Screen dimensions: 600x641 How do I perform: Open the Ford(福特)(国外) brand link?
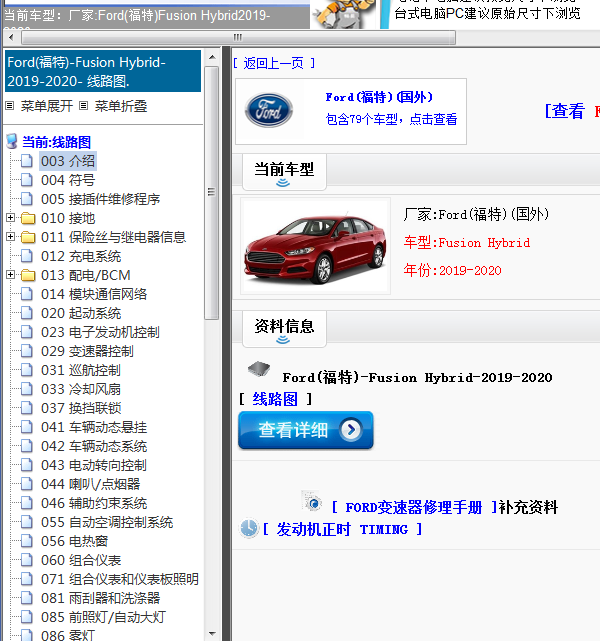coord(379,97)
